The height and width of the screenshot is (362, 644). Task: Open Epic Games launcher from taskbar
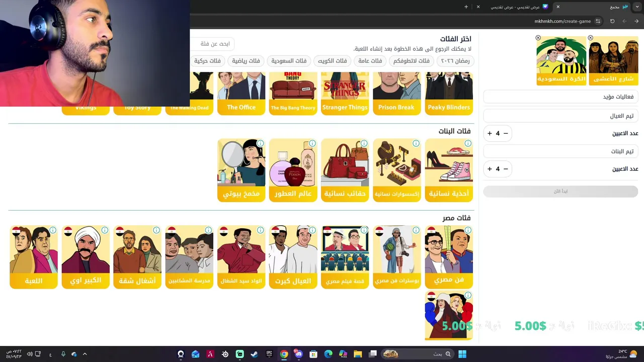pyautogui.click(x=269, y=354)
